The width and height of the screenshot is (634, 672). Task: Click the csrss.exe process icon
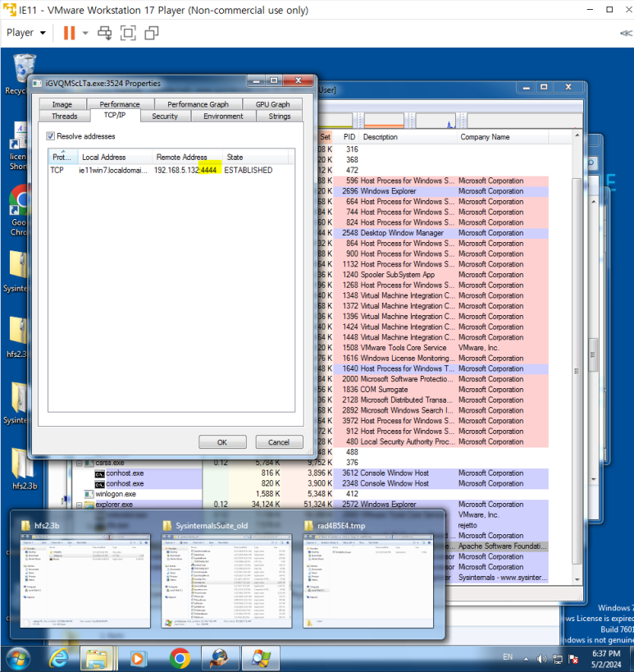pos(89,463)
